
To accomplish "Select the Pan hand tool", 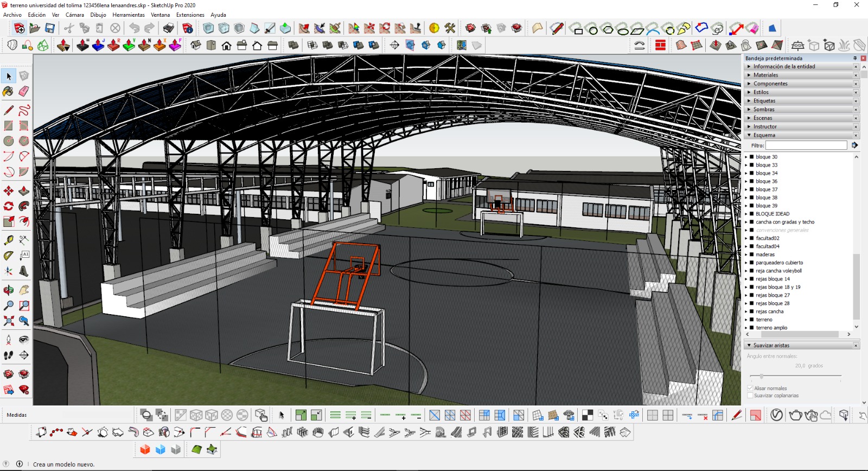I will pyautogui.click(x=24, y=290).
